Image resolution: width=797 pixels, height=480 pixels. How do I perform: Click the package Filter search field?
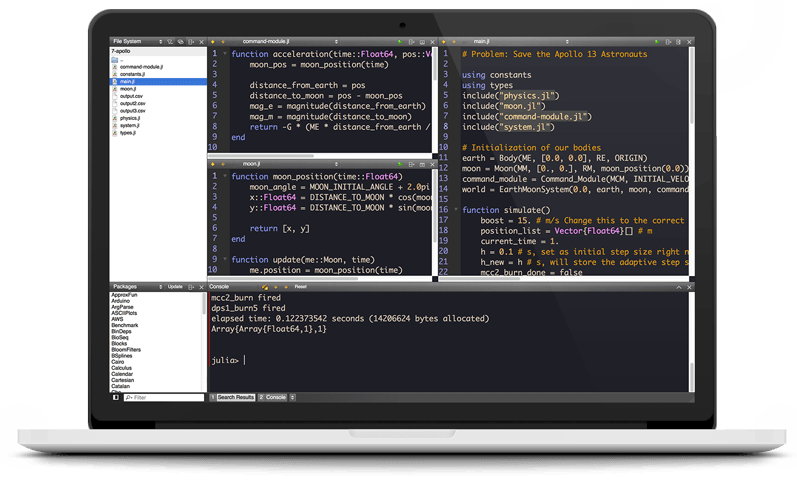165,397
